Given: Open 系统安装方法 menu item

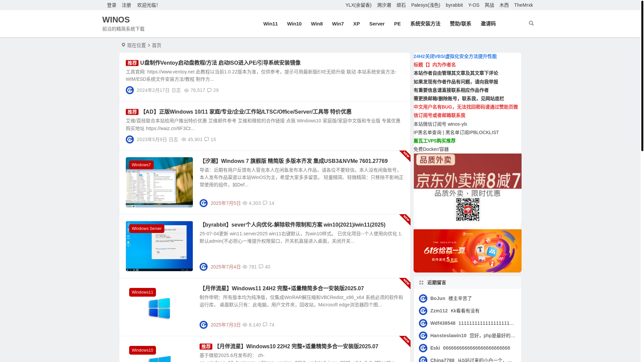Looking at the screenshot, I should click(425, 23).
